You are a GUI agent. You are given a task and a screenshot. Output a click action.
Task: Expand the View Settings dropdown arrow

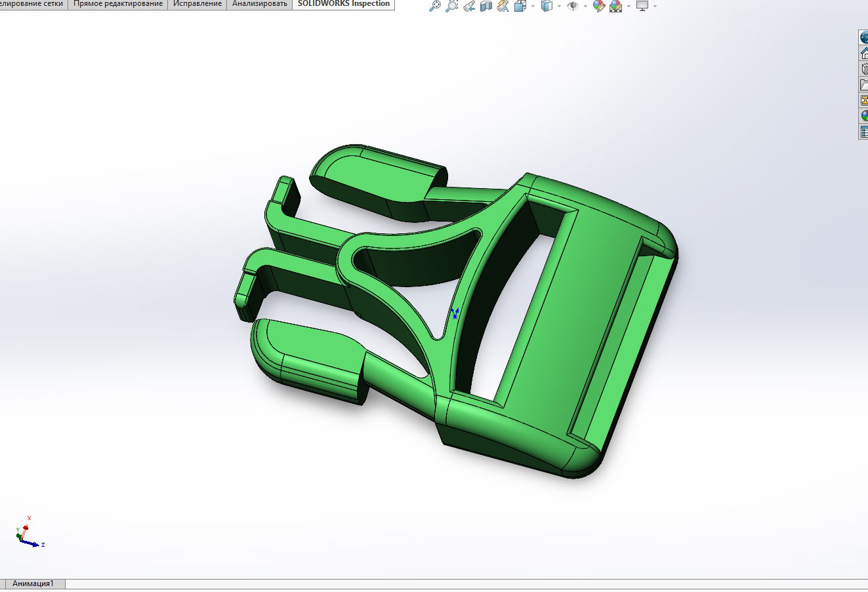click(655, 7)
